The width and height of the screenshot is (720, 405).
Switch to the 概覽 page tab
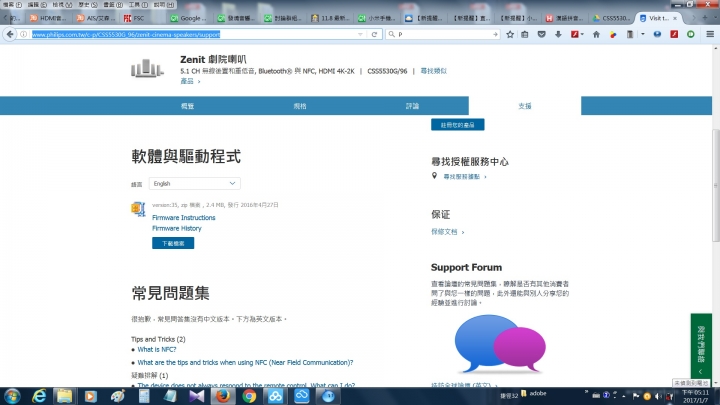187,106
